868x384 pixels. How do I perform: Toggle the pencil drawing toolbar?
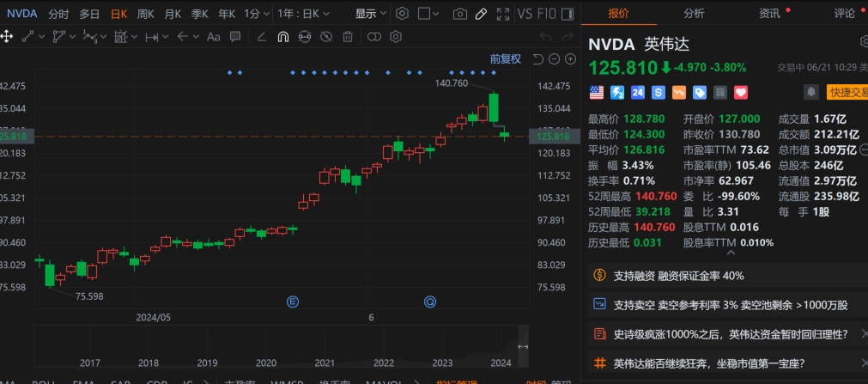tap(481, 14)
